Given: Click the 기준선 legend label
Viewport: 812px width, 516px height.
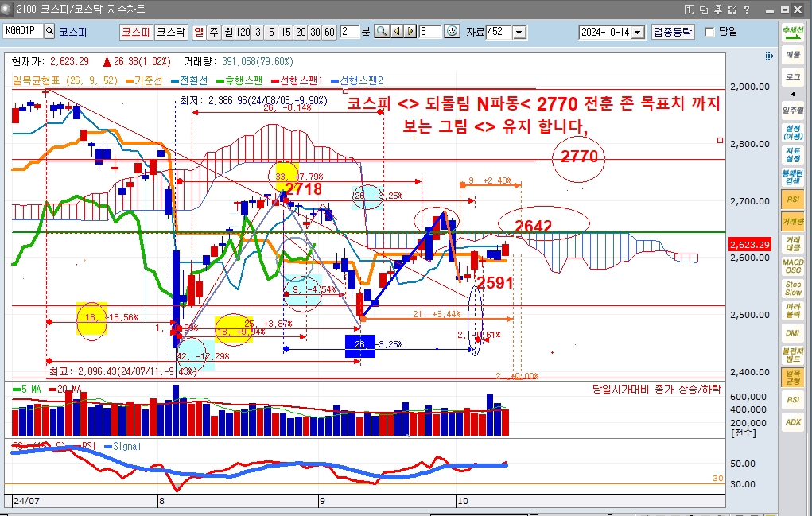Looking at the screenshot, I should (145, 81).
